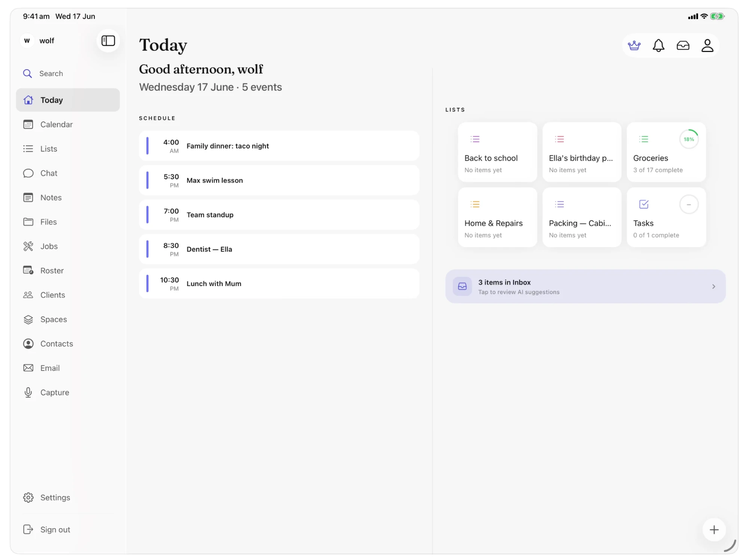Click the Jobs tools icon
The width and height of the screenshot is (749, 560).
28,246
